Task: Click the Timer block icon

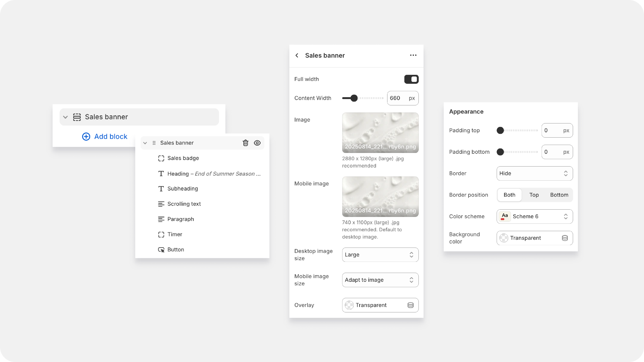Action: [161, 234]
